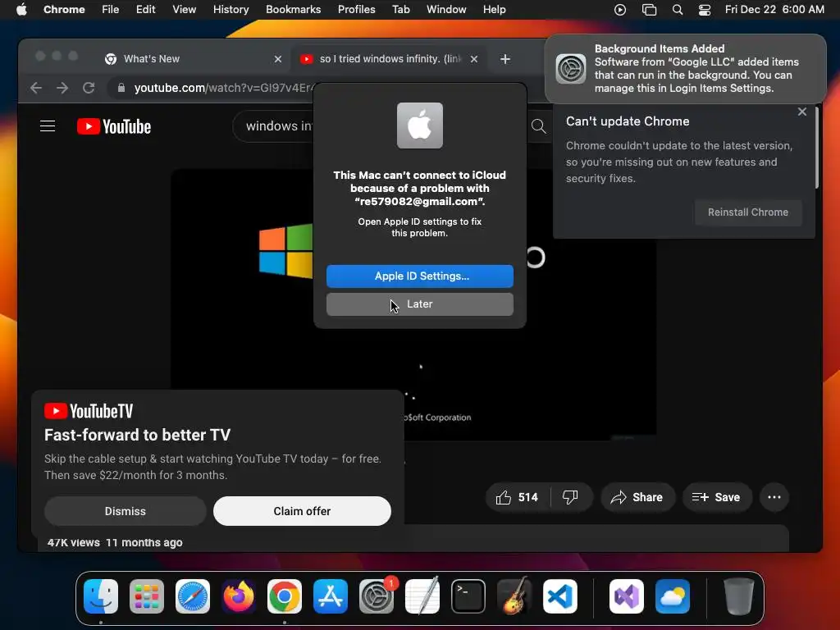840x630 pixels.
Task: Open Safari from the Dock
Action: (193, 596)
